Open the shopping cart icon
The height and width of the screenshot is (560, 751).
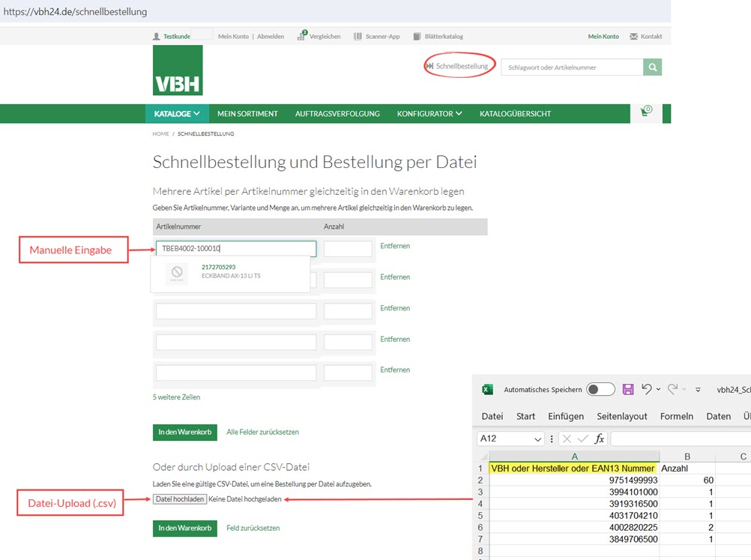[646, 112]
